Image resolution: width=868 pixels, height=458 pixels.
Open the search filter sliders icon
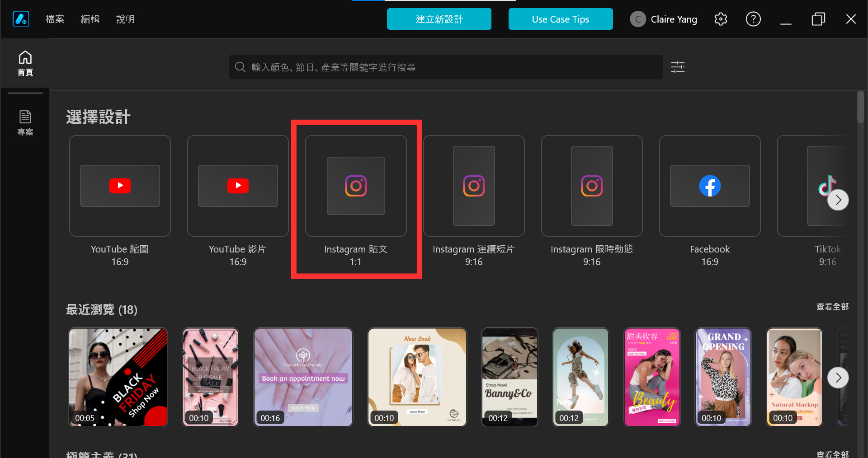click(677, 67)
